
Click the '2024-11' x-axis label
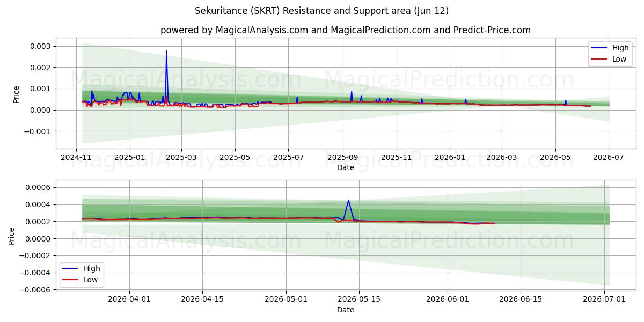(76, 157)
